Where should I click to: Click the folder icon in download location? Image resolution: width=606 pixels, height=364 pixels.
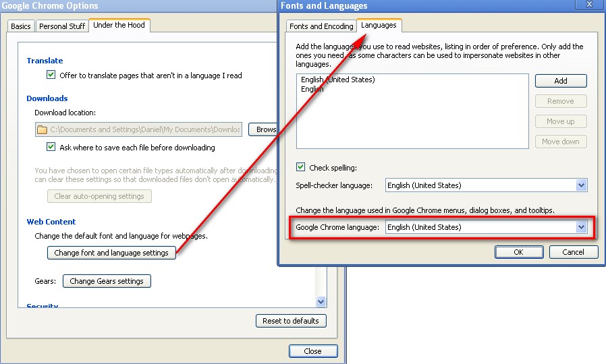pos(42,129)
